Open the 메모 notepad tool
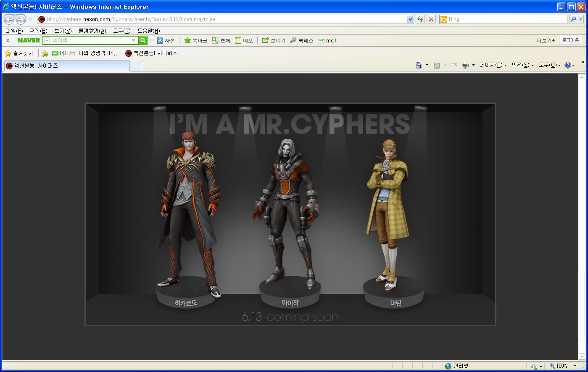This screenshot has height=372, width=588. pos(244,40)
